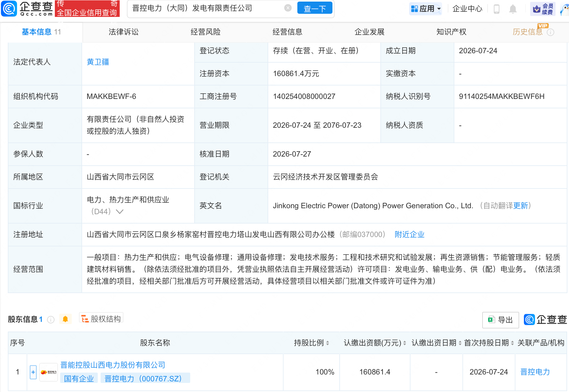Switch to the 企业发展 tab
Image resolution: width=569 pixels, height=392 pixels.
369,32
